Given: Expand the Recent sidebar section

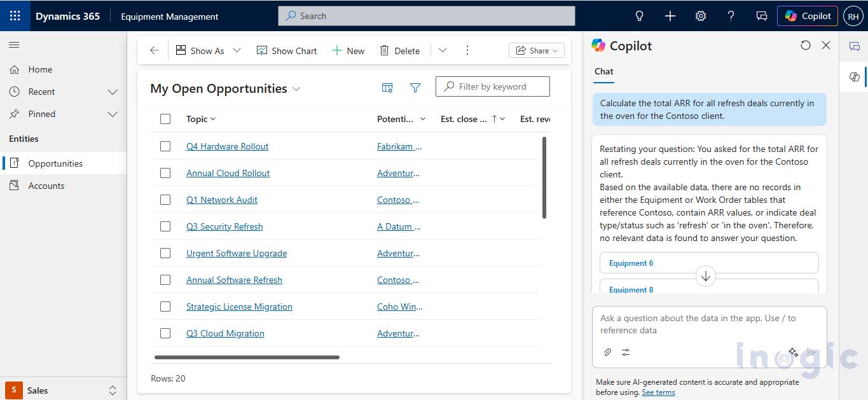Looking at the screenshot, I should pos(113,92).
